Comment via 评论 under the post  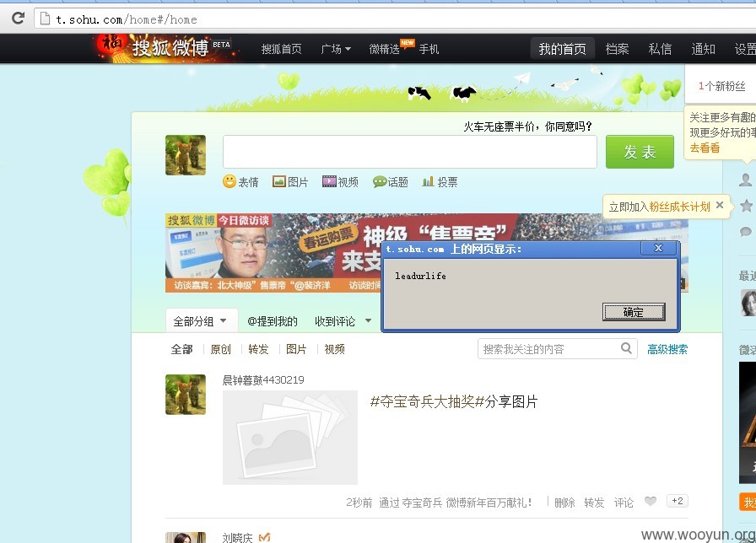[624, 503]
